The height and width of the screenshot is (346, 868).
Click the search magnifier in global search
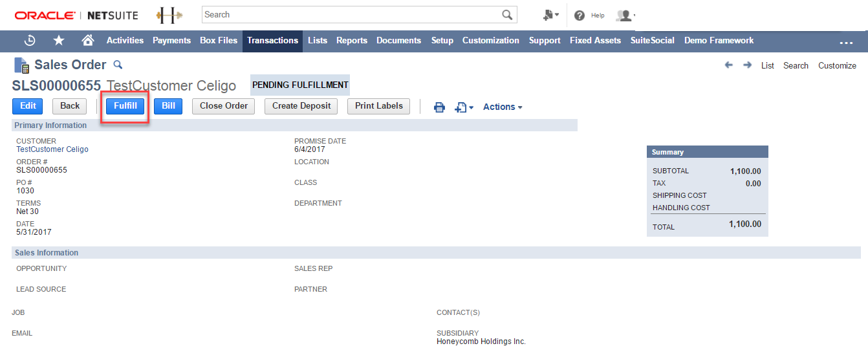[508, 15]
